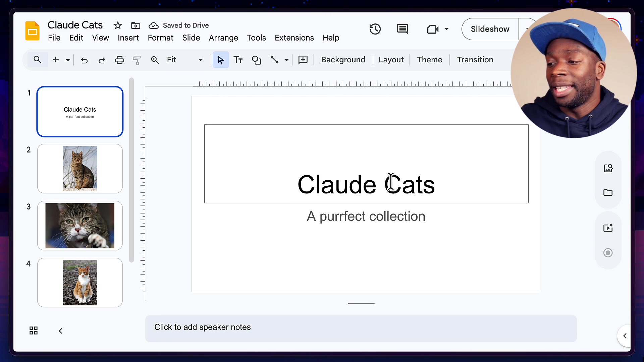Click the Undo icon

pyautogui.click(x=84, y=60)
